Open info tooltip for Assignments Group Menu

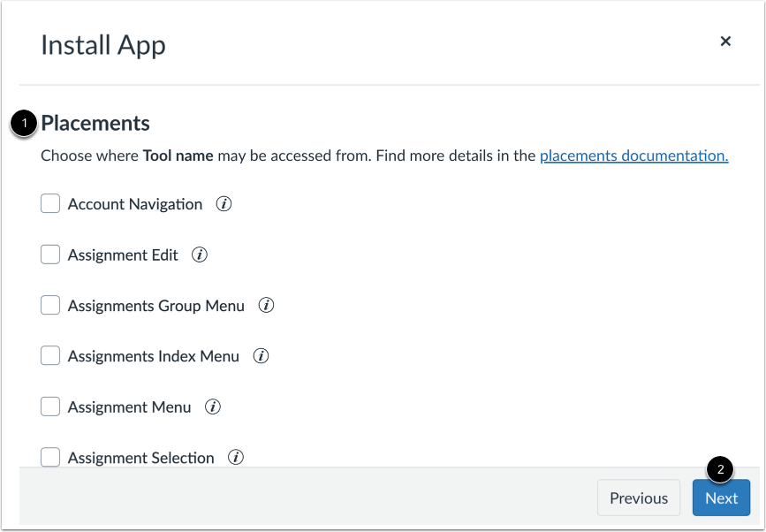266,306
